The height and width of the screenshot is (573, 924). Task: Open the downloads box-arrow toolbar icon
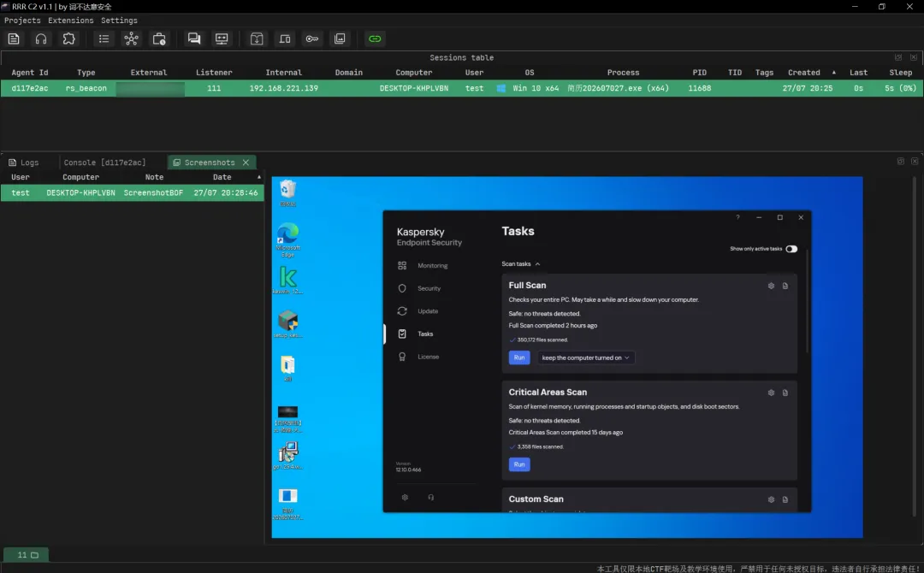coord(257,38)
